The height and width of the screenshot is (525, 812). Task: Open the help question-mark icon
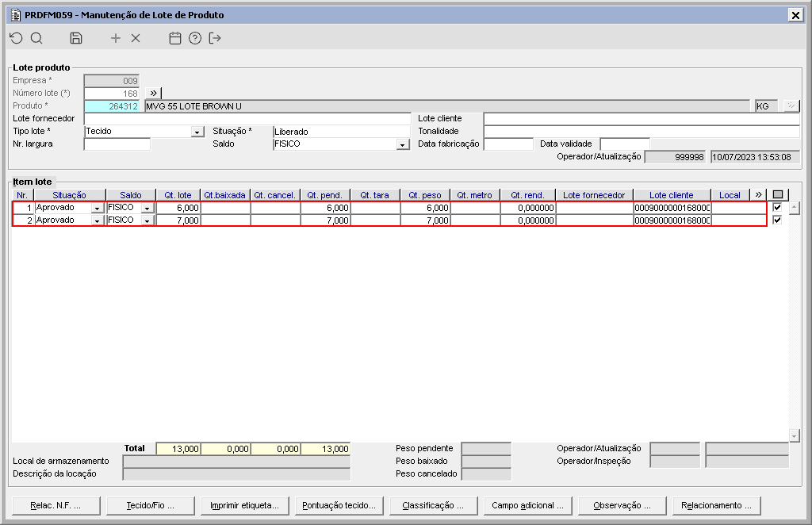click(195, 38)
